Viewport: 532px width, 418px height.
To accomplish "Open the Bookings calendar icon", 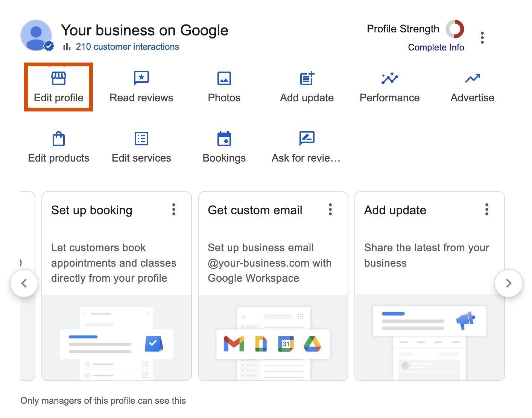I will 224,139.
